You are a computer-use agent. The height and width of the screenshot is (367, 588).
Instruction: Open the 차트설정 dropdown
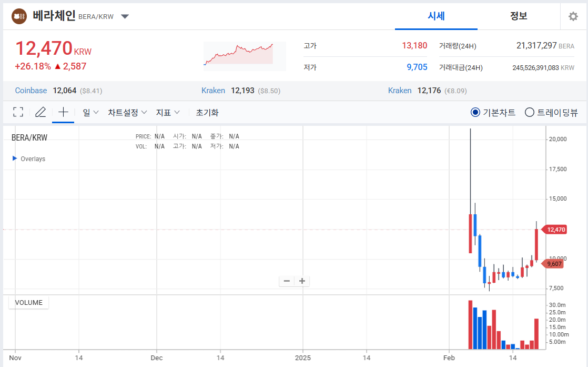pos(127,112)
